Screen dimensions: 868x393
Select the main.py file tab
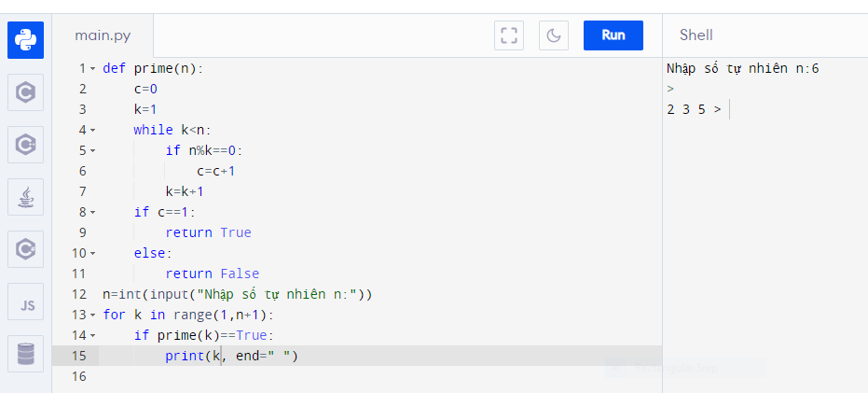click(x=103, y=35)
